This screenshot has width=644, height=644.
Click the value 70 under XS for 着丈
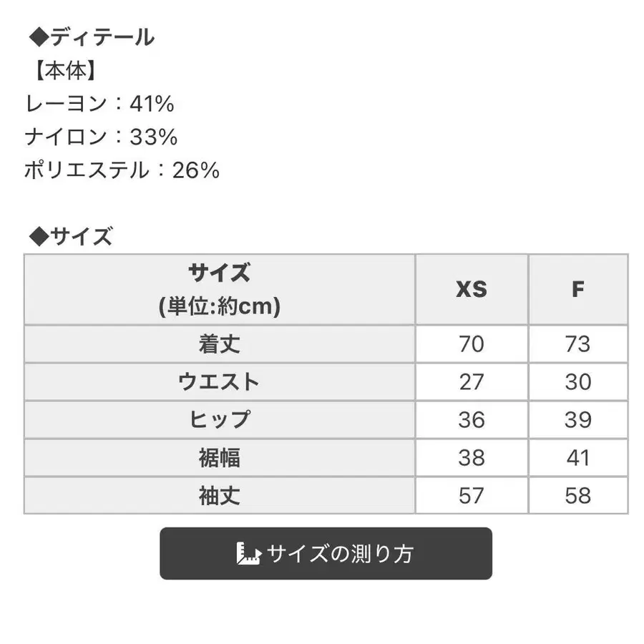click(x=470, y=343)
